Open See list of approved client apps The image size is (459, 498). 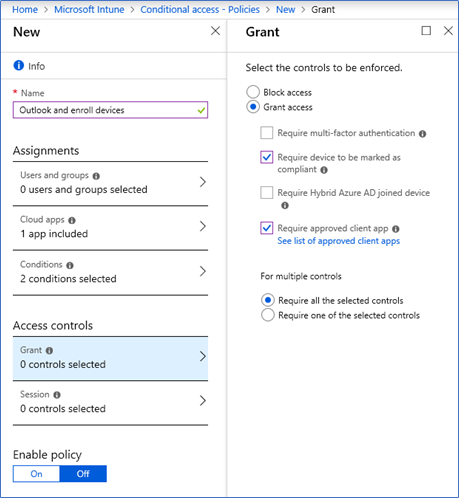(338, 241)
